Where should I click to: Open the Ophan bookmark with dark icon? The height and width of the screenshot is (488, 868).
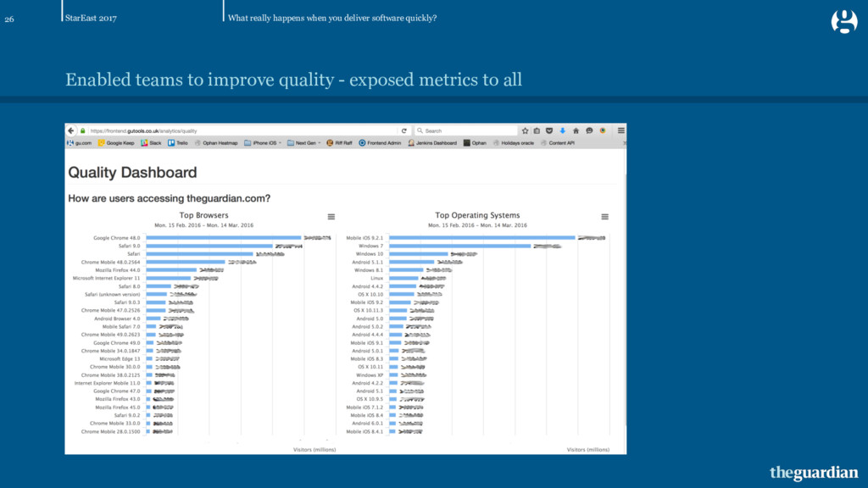coord(475,142)
